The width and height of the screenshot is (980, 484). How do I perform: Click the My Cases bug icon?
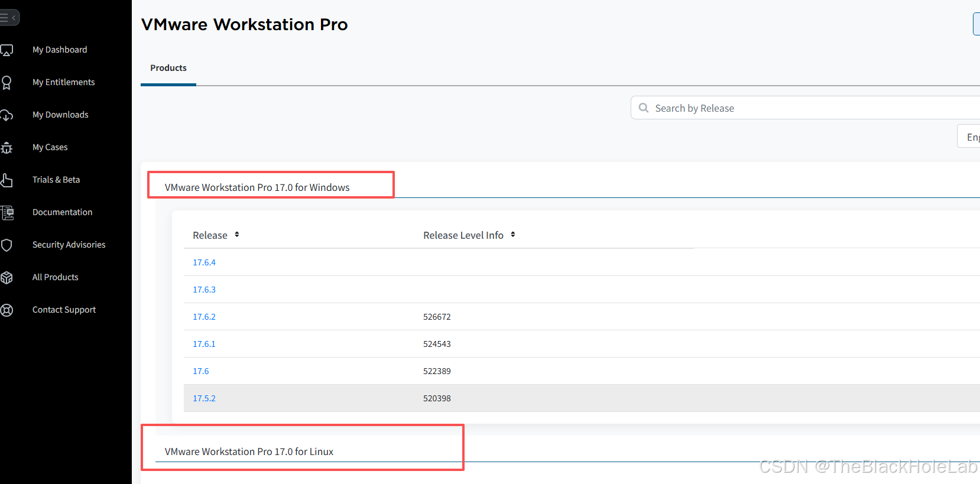(x=7, y=148)
